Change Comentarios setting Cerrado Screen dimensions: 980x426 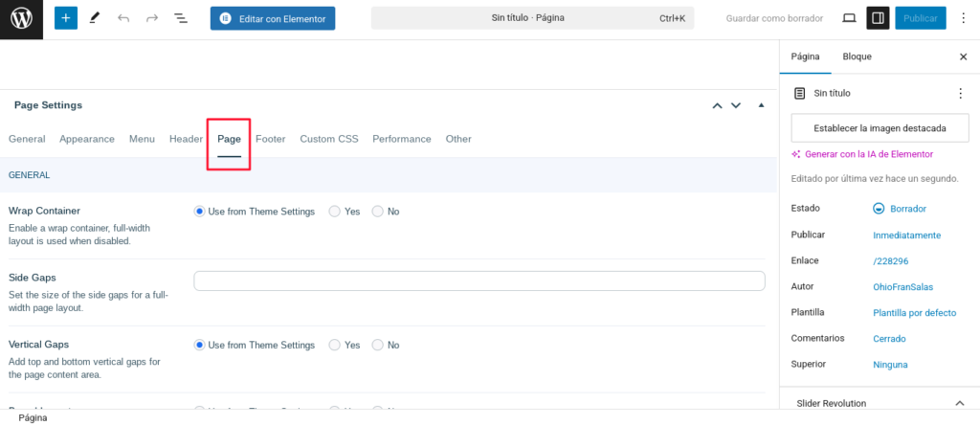click(889, 339)
